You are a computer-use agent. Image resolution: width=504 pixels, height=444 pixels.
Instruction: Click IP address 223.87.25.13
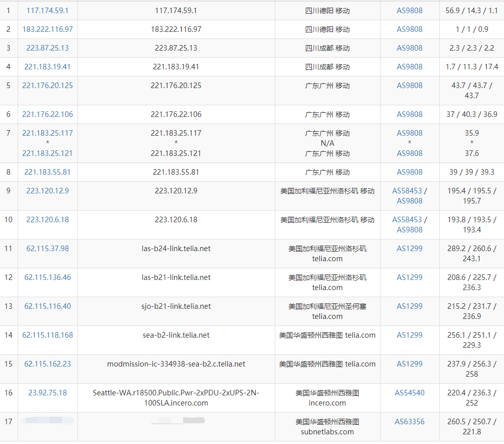tap(47, 48)
